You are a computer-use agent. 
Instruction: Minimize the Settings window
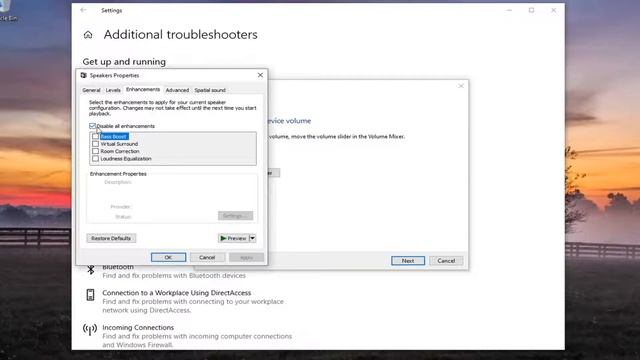tap(509, 10)
